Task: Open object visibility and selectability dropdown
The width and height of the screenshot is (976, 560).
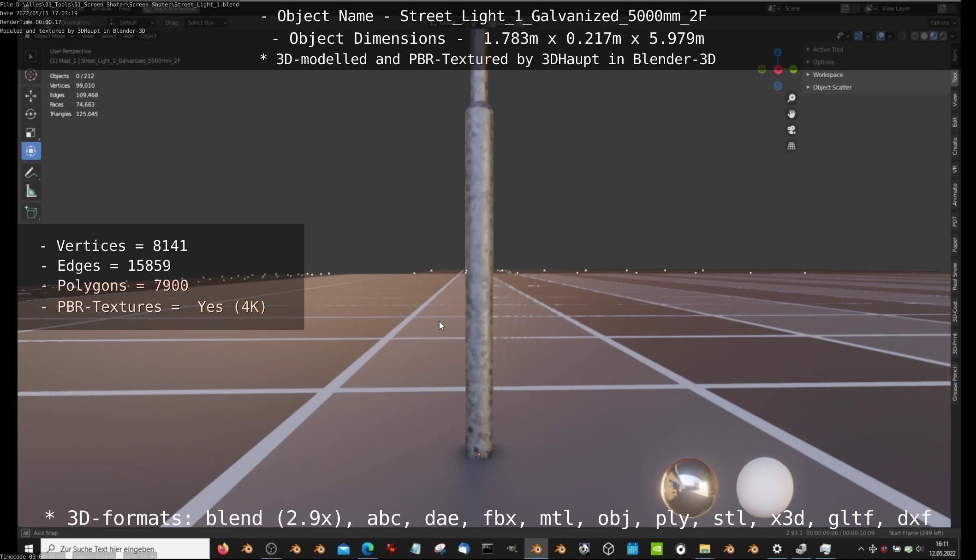Action: click(843, 36)
